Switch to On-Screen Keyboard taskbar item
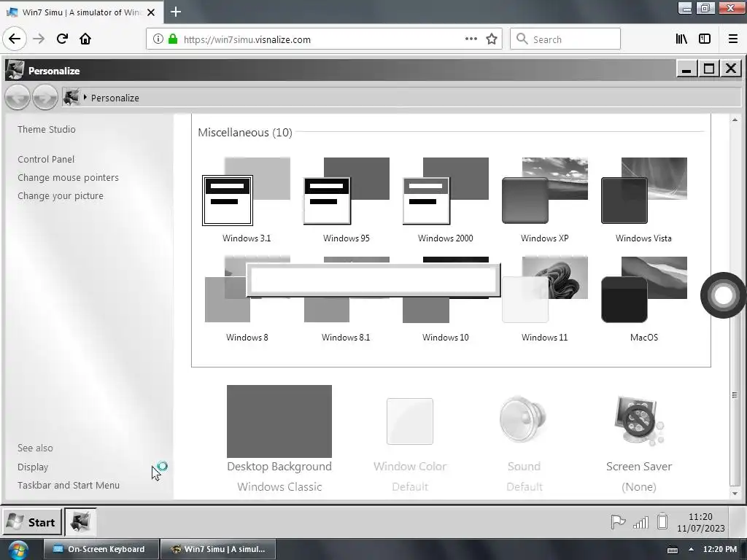This screenshot has height=560, width=747. tap(101, 549)
